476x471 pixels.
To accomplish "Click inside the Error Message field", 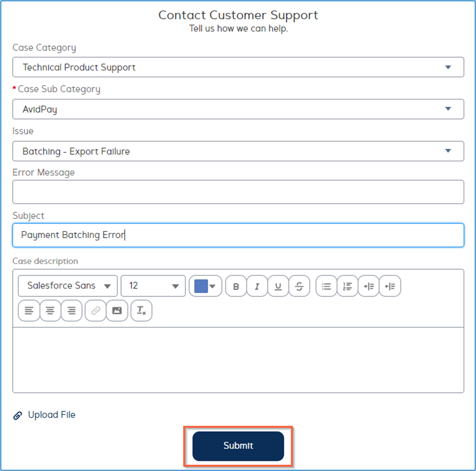I will point(238,192).
